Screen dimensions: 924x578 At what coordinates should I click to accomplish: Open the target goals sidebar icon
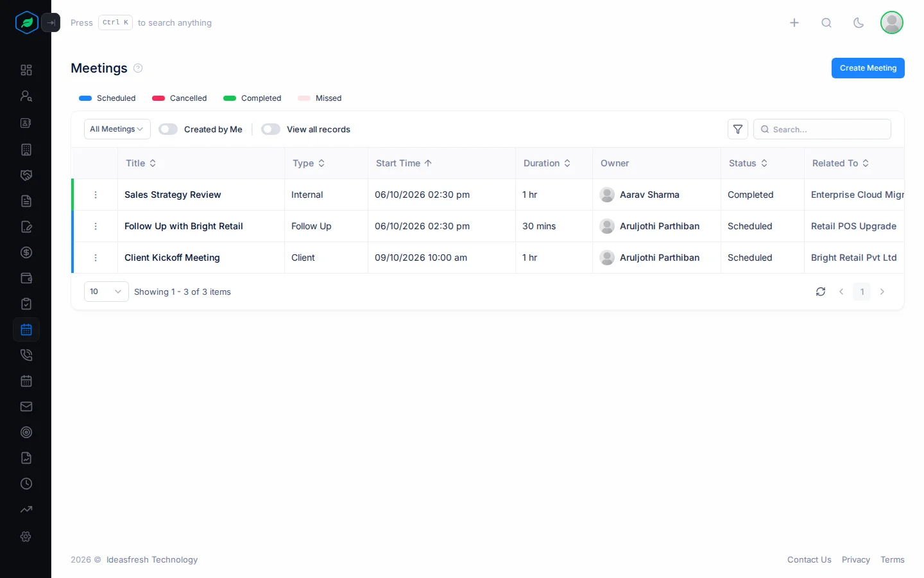pos(26,432)
